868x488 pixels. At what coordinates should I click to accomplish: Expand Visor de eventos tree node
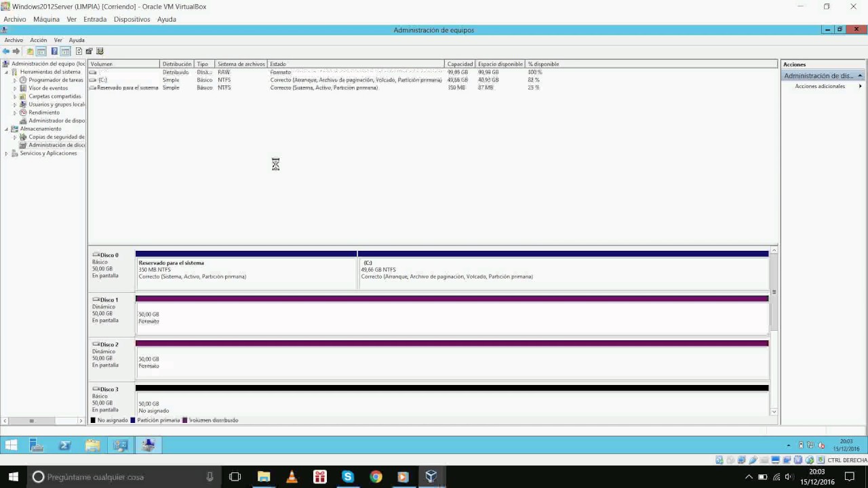pyautogui.click(x=15, y=88)
